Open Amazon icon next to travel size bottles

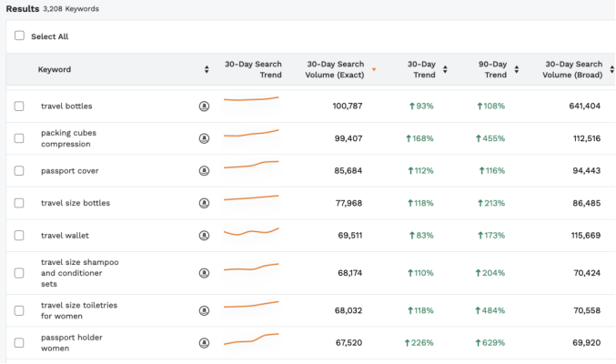pos(204,203)
